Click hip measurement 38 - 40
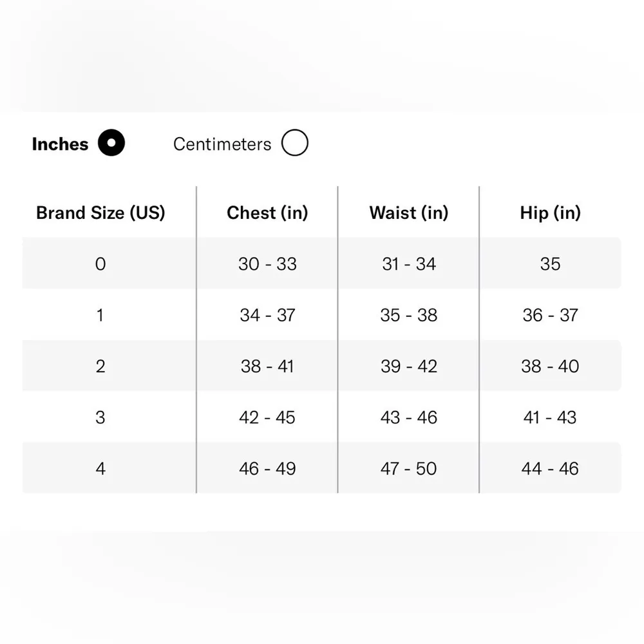The height and width of the screenshot is (644, 644). pos(550,366)
